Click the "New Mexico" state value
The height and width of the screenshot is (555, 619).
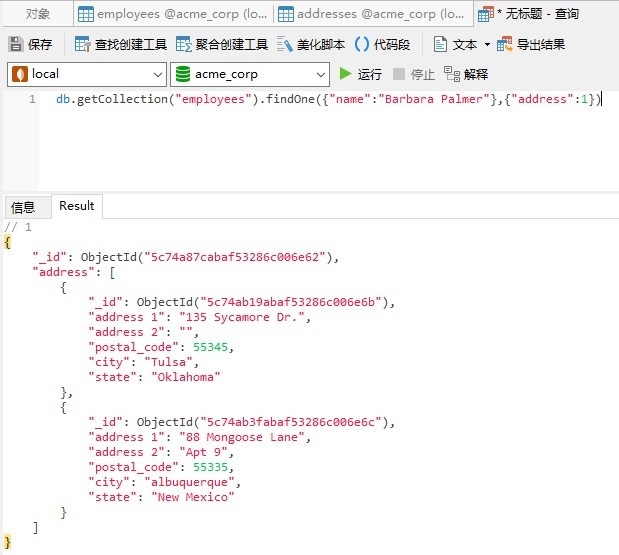click(x=193, y=497)
